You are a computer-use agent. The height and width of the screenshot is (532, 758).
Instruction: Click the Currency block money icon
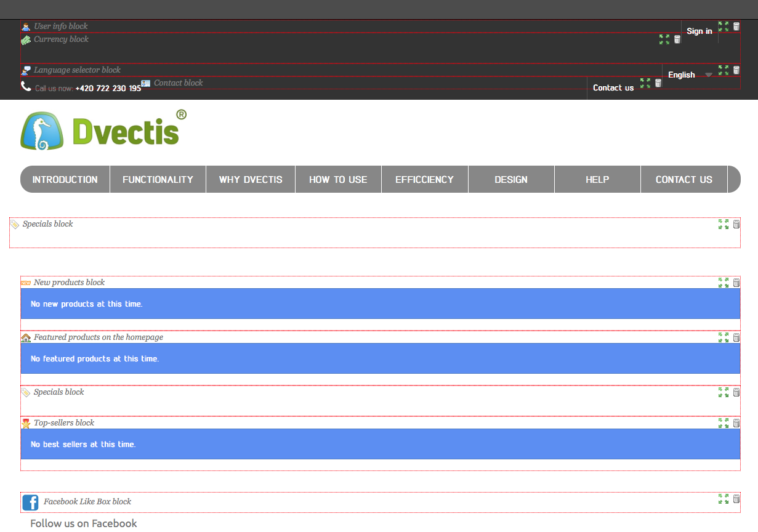[x=26, y=39]
